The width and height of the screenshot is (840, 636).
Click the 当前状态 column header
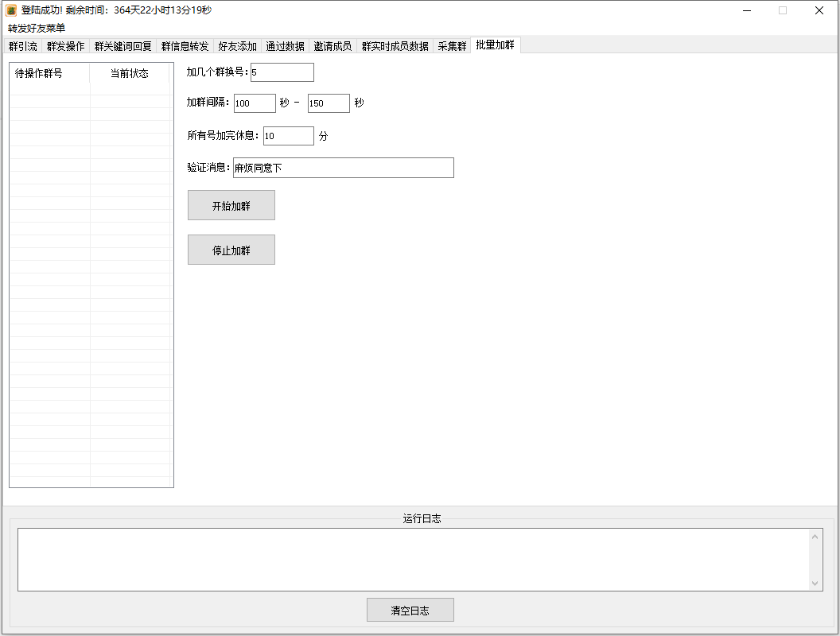tap(129, 73)
